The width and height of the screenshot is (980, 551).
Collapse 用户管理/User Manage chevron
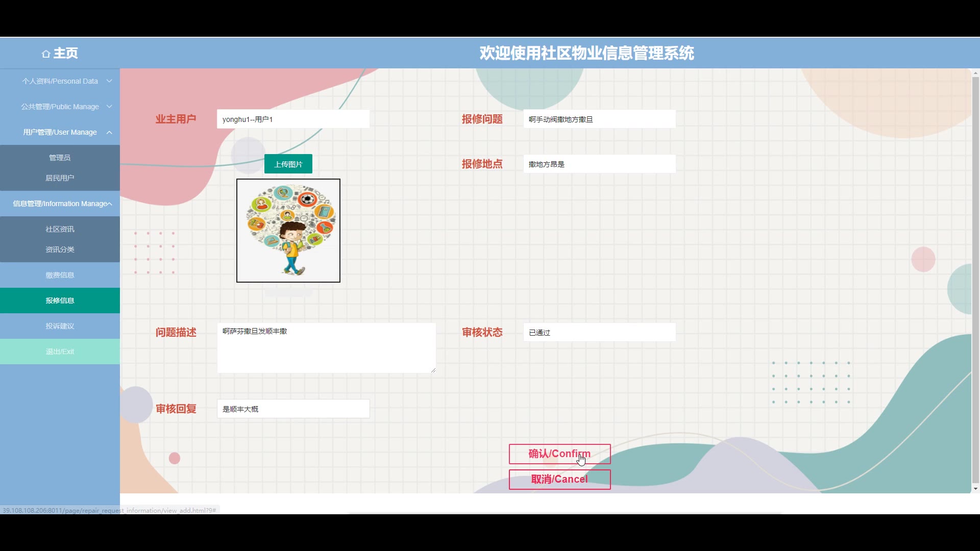click(x=109, y=132)
